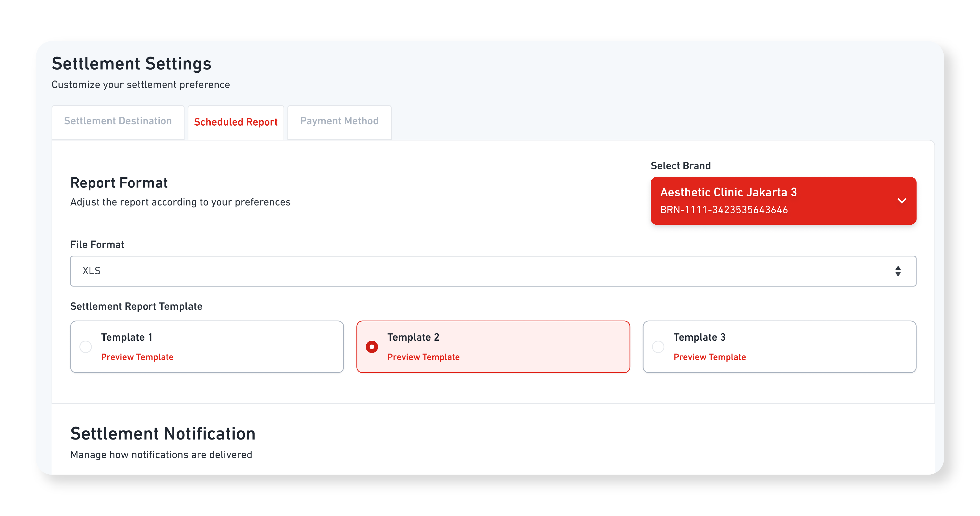This screenshot has width=980, height=516.
Task: Click Preview Template under Template 3
Action: 709,357
